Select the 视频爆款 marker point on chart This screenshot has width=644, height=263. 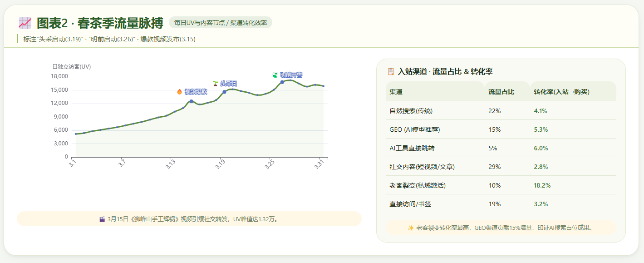click(x=191, y=101)
